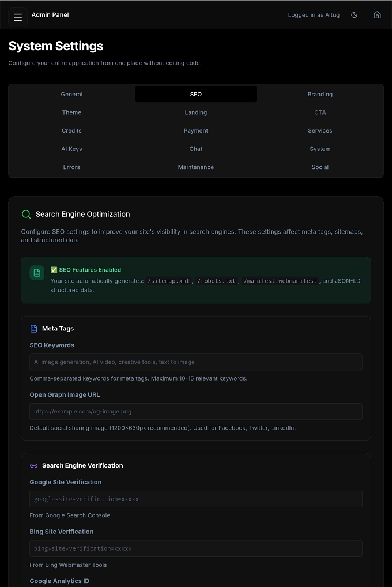The width and height of the screenshot is (392, 587).
Task: Click the Meta Tags file icon
Action: tap(33, 329)
